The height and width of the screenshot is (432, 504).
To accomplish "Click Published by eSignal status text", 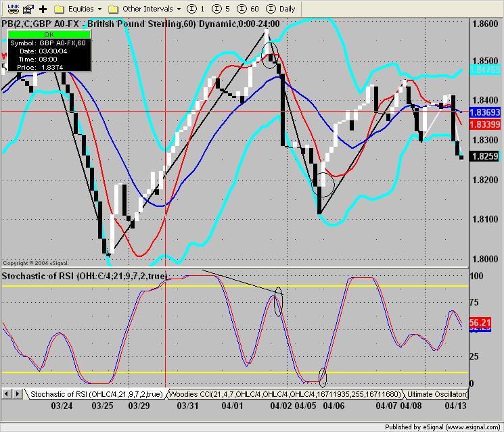I will pyautogui.click(x=442, y=427).
